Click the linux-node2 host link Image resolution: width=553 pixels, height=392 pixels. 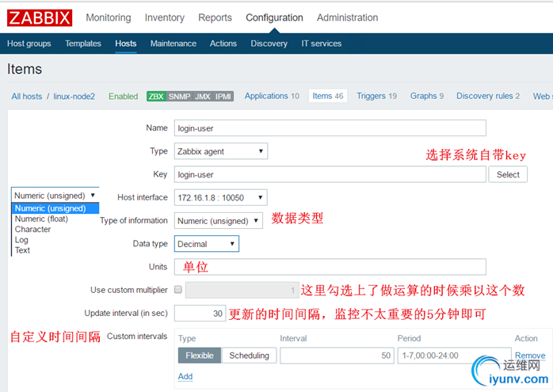click(74, 97)
